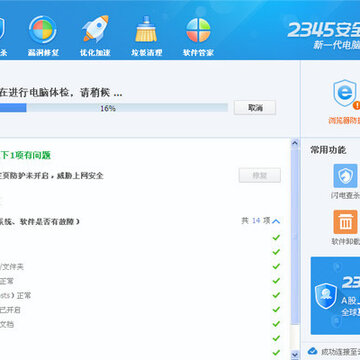Click the '已开启' row text
Image resolution: width=360 pixels, height=360 pixels.
[x=10, y=310]
